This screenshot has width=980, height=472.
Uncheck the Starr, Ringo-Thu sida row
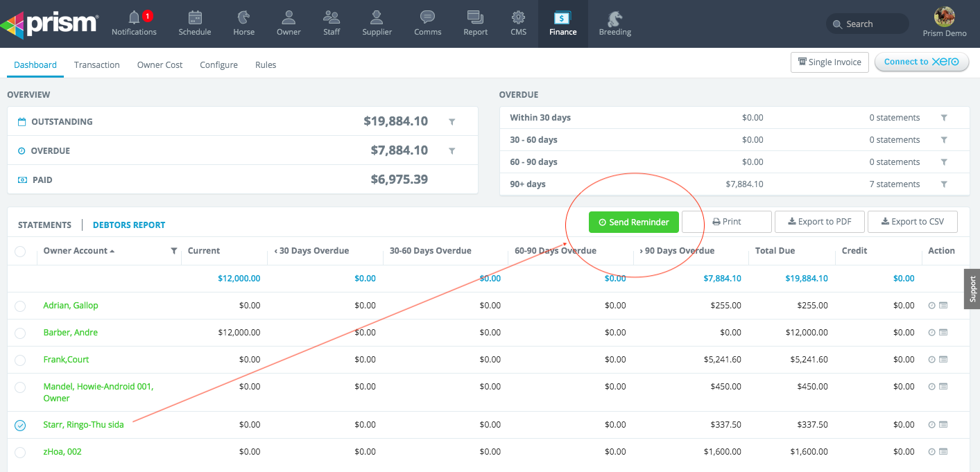point(20,426)
